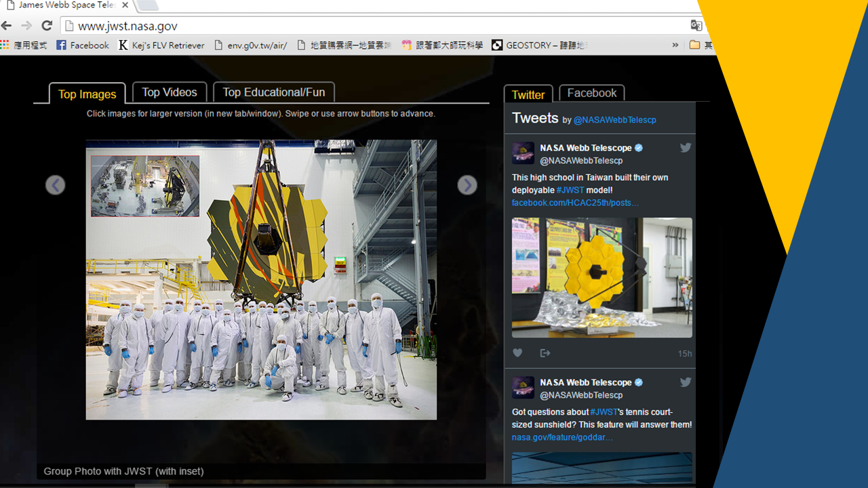Click Twitter bird icon on first tweet
868x488 pixels.
686,147
